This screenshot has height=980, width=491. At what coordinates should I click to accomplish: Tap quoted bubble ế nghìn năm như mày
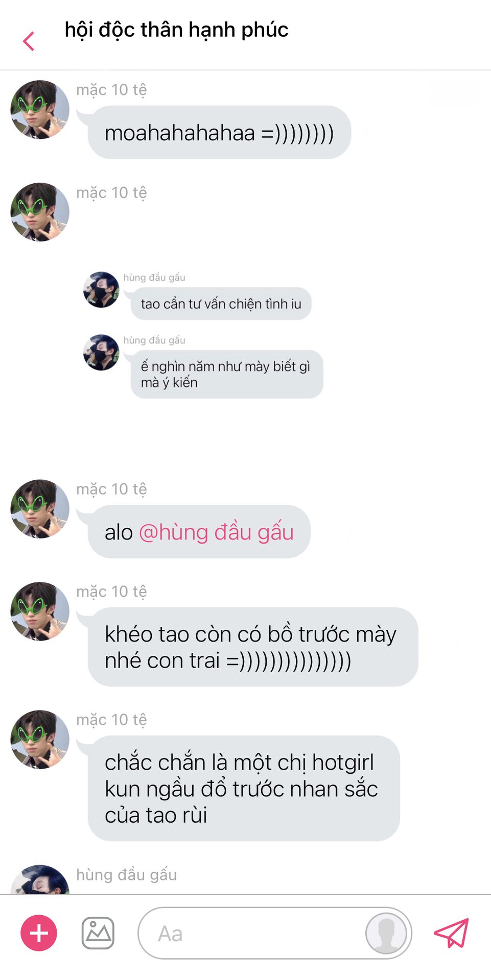pyautogui.click(x=227, y=374)
